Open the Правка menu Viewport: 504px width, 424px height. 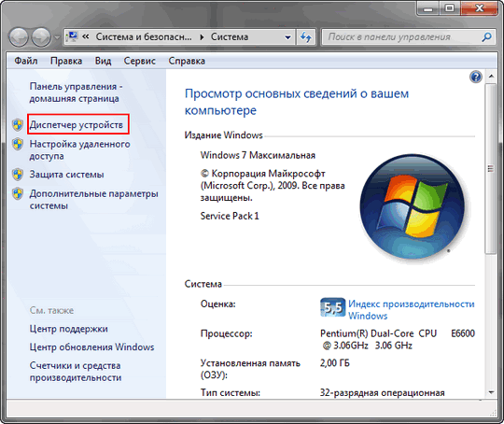66,61
